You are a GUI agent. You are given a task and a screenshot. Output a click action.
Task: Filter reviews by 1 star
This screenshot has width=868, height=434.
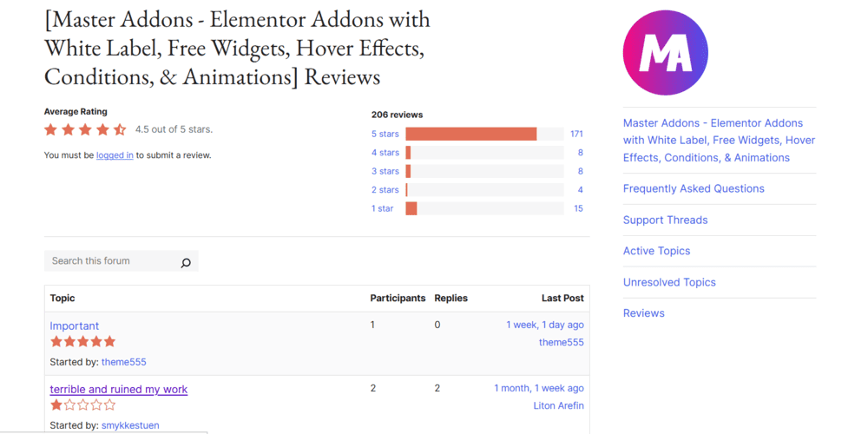pyautogui.click(x=383, y=208)
